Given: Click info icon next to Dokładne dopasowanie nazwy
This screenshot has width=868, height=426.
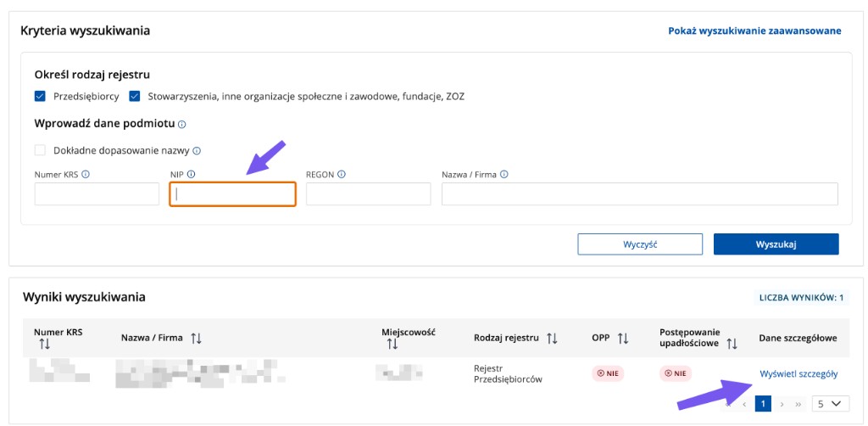Looking at the screenshot, I should click(197, 151).
